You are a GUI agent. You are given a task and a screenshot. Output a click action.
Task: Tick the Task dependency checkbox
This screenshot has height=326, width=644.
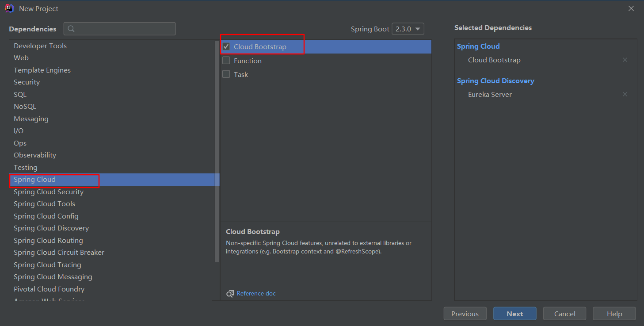(x=226, y=74)
